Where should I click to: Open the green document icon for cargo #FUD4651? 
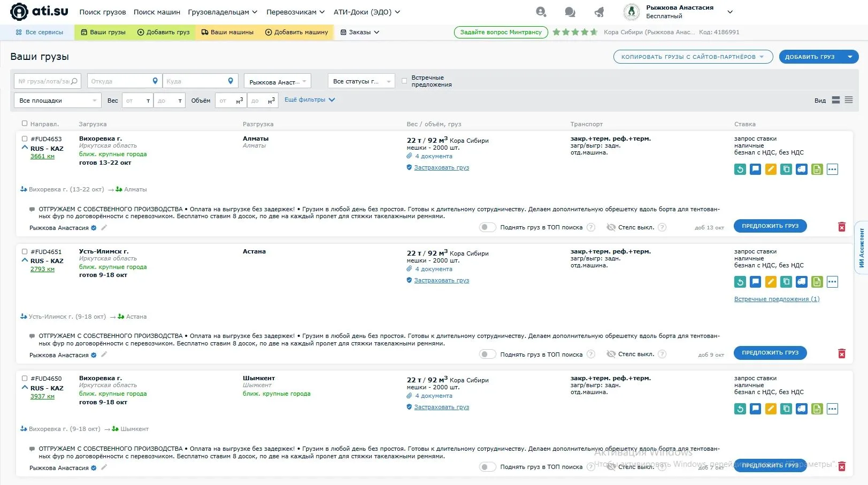click(x=817, y=282)
